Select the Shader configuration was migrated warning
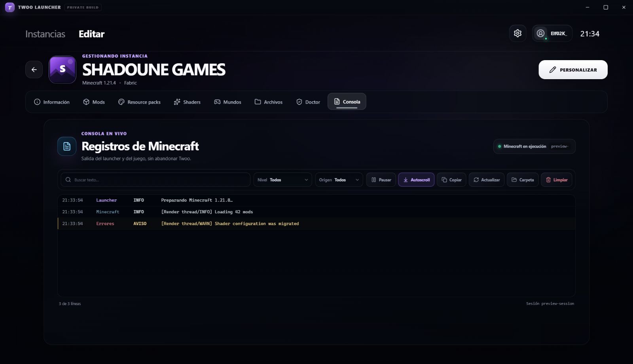Viewport: 633px width, 364px height. [316, 224]
